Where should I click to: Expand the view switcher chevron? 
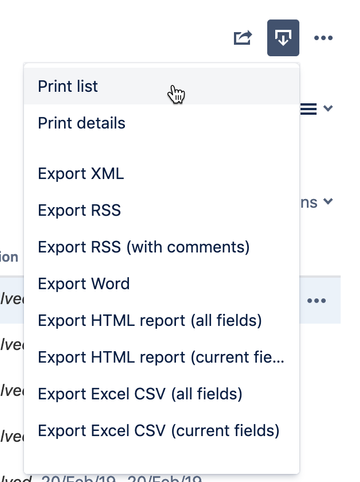click(x=328, y=108)
